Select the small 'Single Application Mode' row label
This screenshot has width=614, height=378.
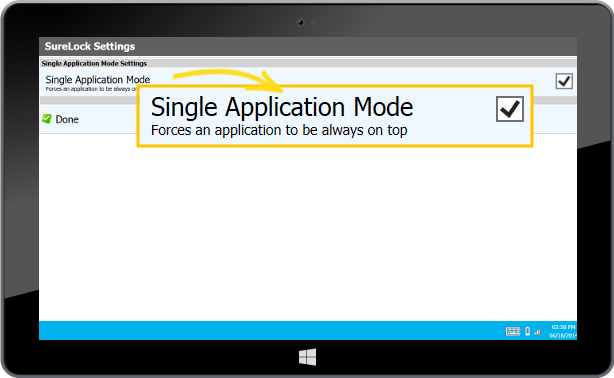98,80
